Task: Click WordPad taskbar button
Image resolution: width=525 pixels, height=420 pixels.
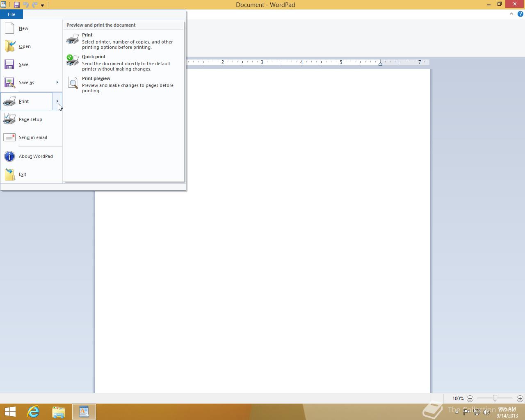Action: (84, 412)
